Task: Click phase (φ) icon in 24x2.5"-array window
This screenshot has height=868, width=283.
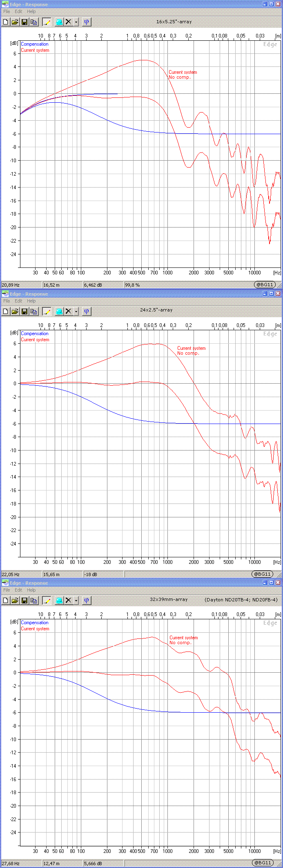Action: (86, 311)
